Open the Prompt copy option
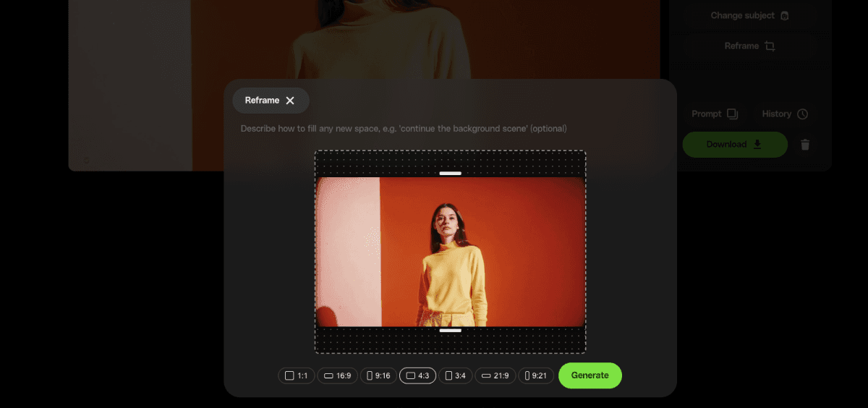 pyautogui.click(x=715, y=114)
